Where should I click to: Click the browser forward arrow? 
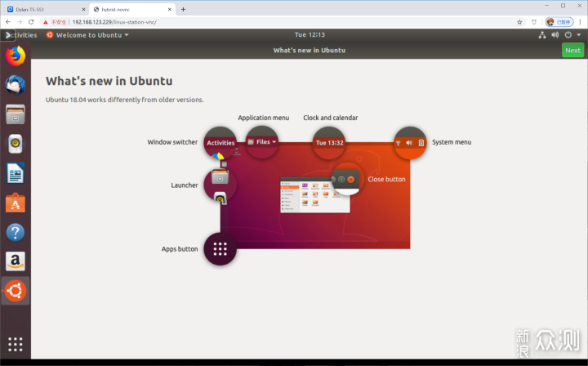point(20,22)
